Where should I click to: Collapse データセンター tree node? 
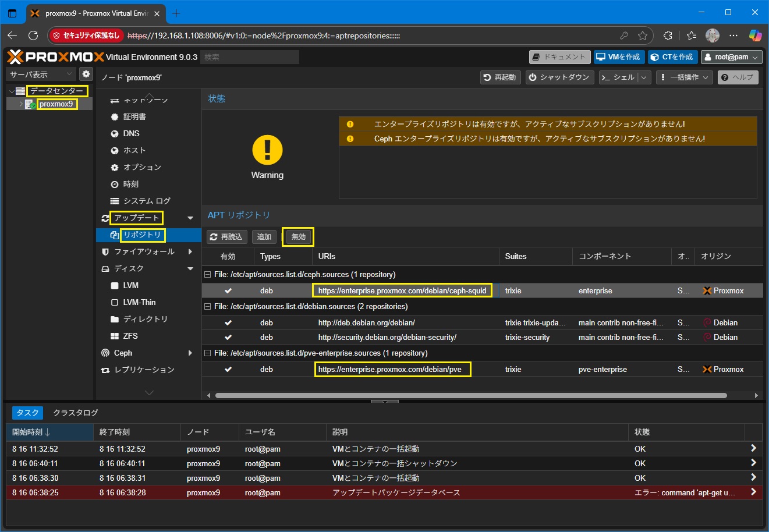pos(12,91)
